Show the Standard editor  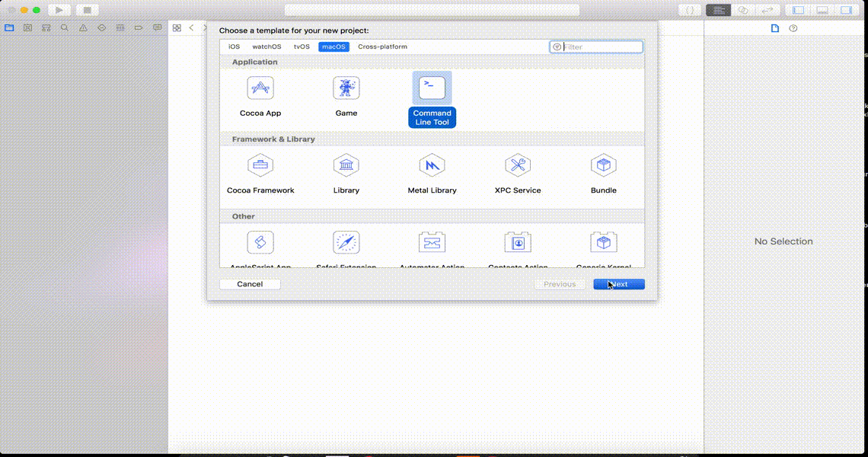[719, 10]
